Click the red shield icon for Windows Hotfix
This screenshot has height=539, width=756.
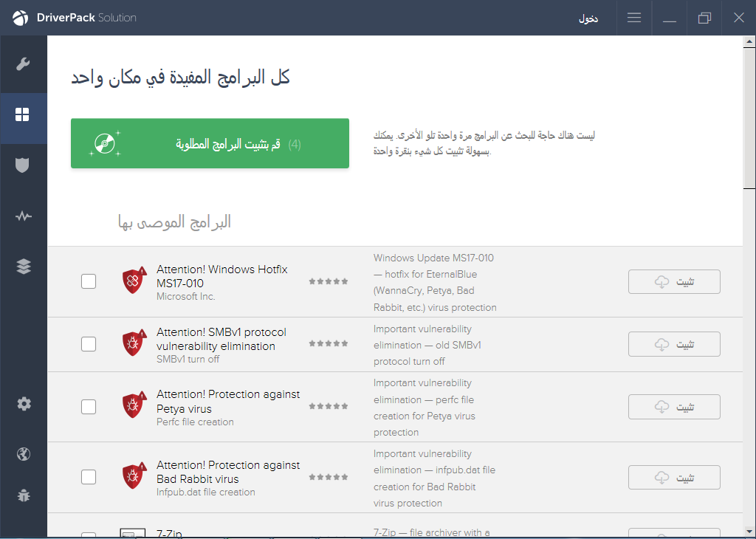point(134,280)
